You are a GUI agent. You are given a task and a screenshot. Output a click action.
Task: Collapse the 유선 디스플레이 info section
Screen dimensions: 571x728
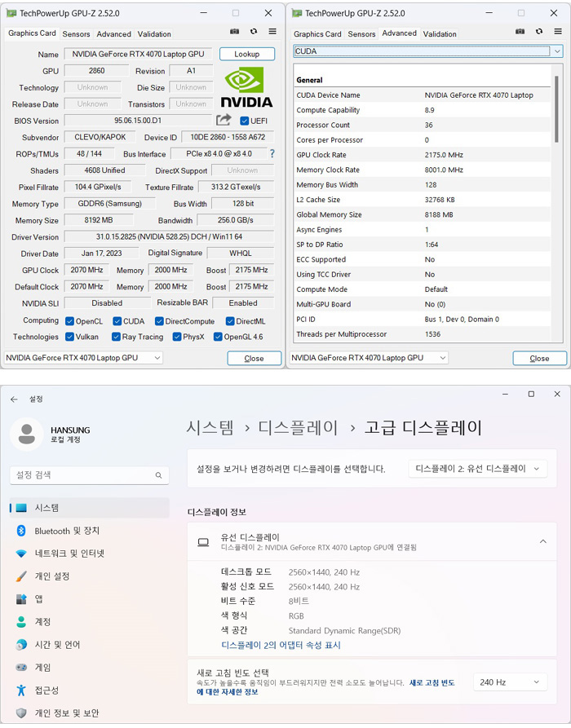pyautogui.click(x=542, y=541)
